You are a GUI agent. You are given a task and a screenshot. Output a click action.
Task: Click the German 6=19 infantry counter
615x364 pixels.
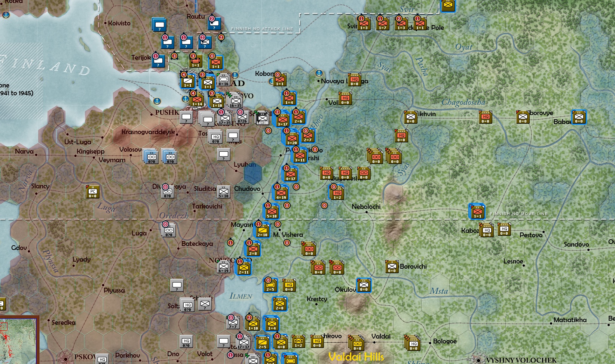click(223, 267)
